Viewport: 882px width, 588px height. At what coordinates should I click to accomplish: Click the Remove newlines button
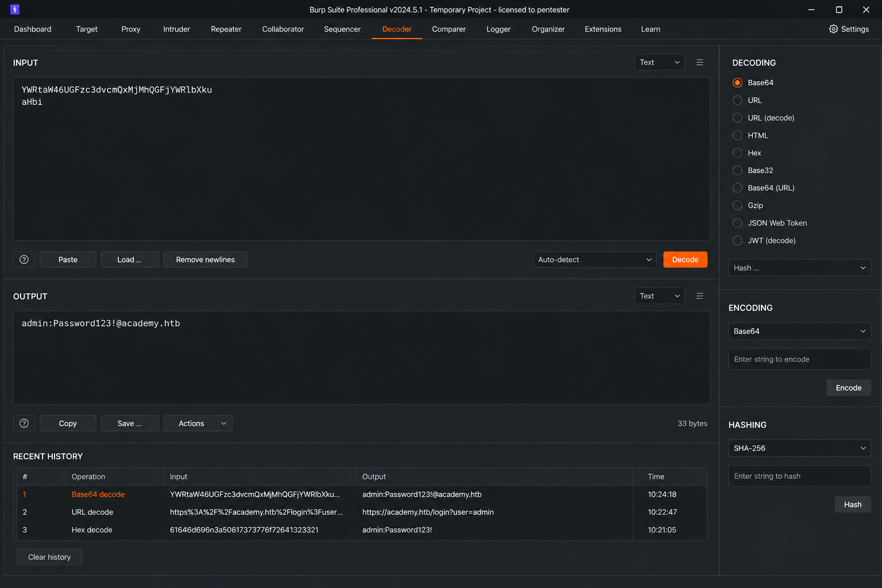[205, 260]
